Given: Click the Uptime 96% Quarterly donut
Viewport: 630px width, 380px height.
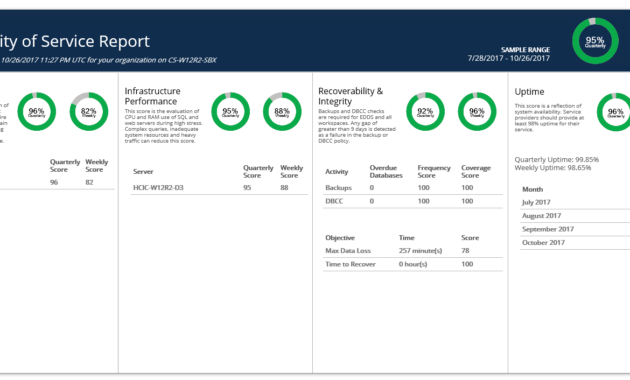Looking at the screenshot, I should 615,112.
